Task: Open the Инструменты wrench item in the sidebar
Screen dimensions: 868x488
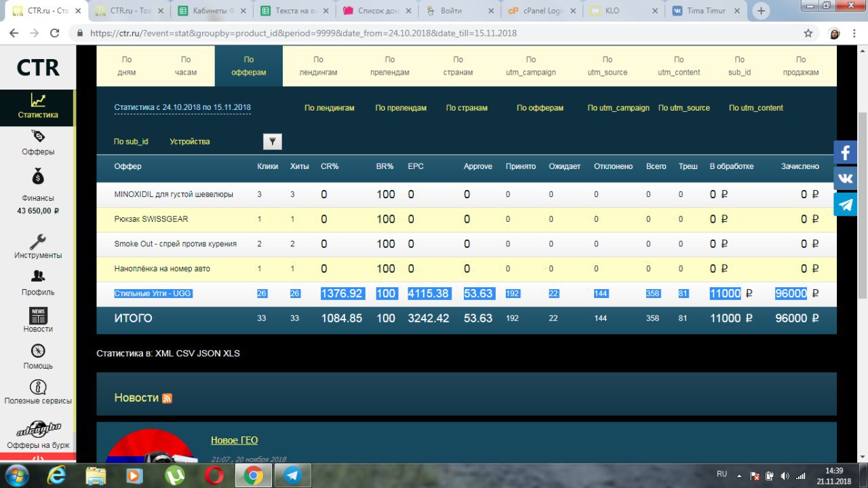Action: [38, 247]
